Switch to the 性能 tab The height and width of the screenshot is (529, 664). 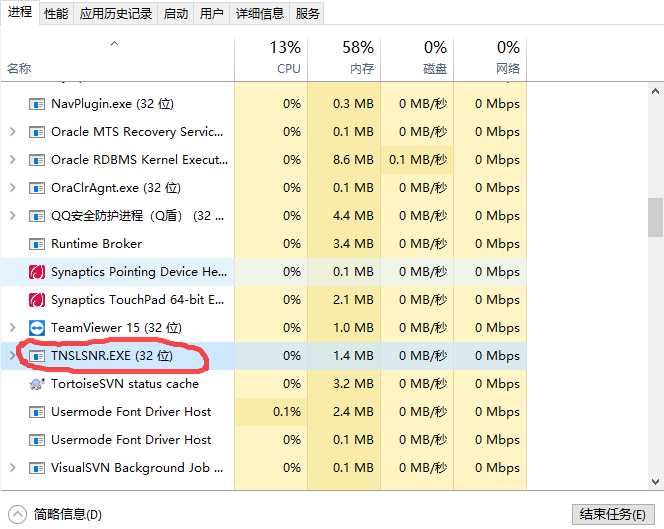pyautogui.click(x=56, y=14)
